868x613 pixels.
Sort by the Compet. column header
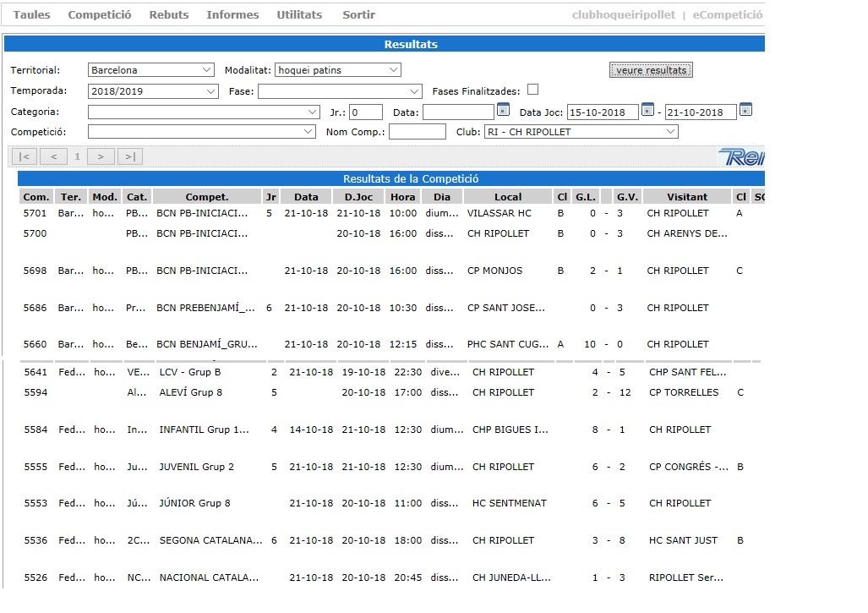coord(207,196)
